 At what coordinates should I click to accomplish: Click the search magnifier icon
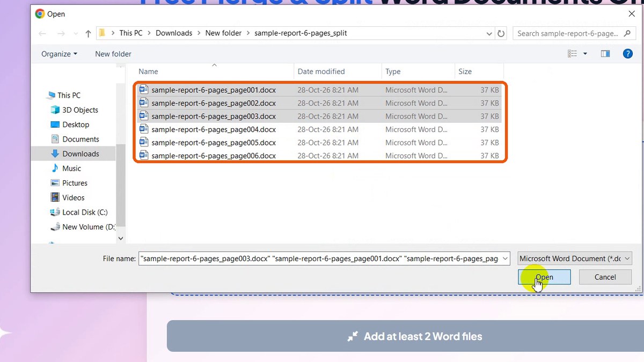tap(627, 33)
